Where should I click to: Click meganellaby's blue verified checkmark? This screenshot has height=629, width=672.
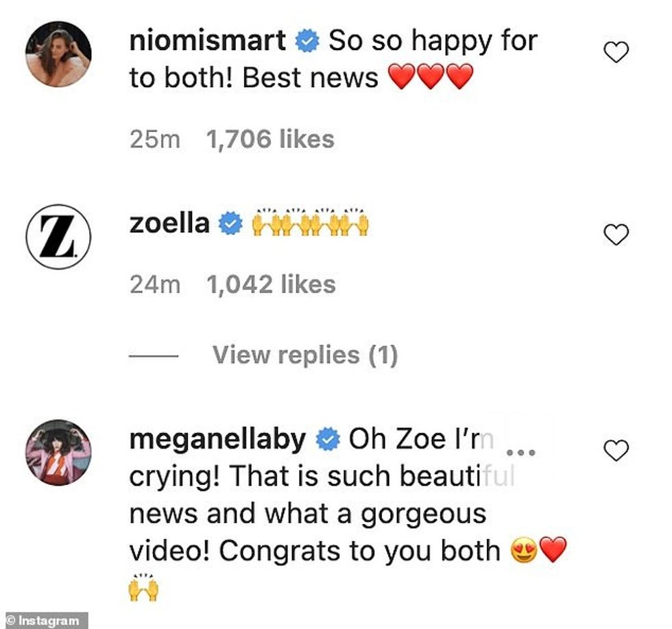point(328,440)
